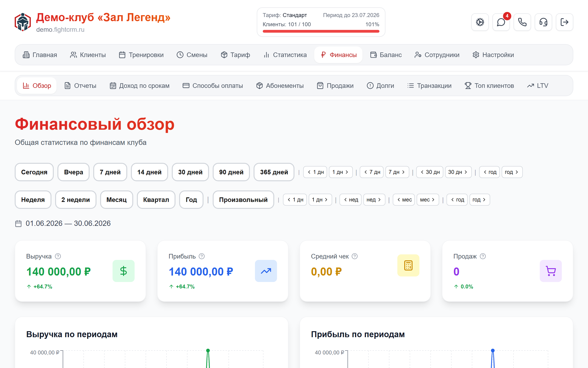Switch to LTV subtab

[537, 86]
